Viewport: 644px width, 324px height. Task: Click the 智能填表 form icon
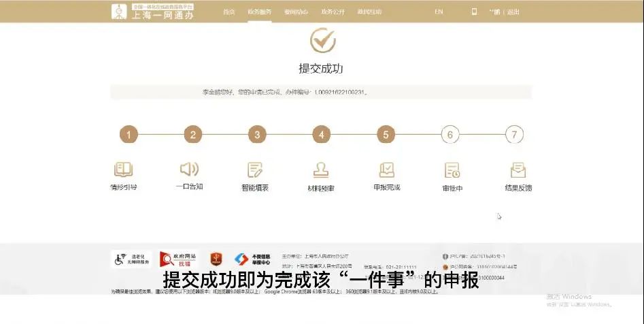(255, 169)
